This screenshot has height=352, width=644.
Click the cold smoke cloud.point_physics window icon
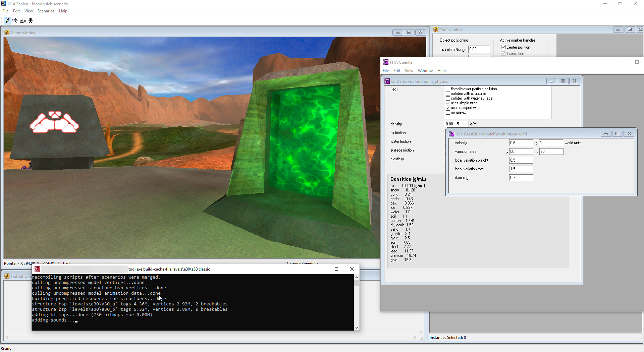pyautogui.click(x=387, y=81)
